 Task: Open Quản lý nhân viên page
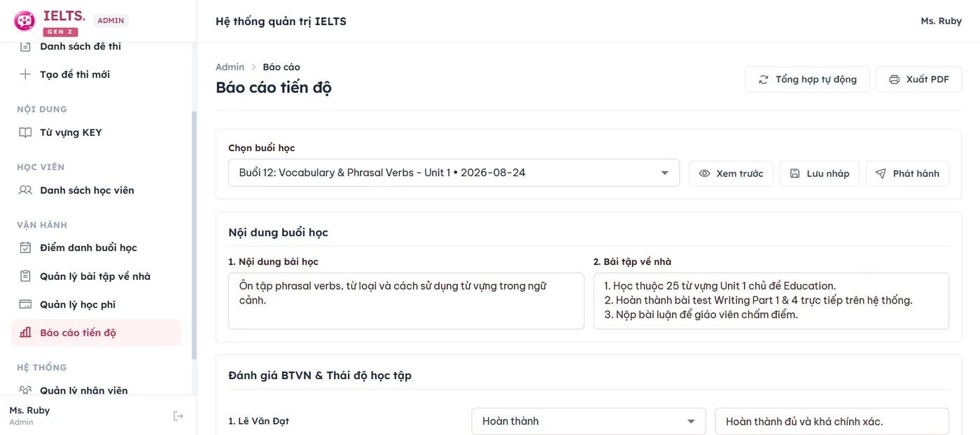pyautogui.click(x=96, y=390)
